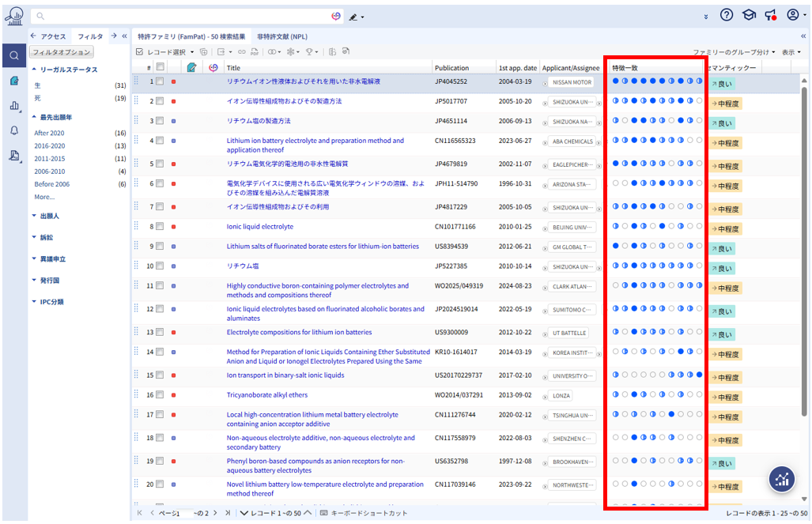Screen dimensions: 812x524
Task: Select the 特許ファミリ (FamPat) results tab
Action: tap(191, 37)
